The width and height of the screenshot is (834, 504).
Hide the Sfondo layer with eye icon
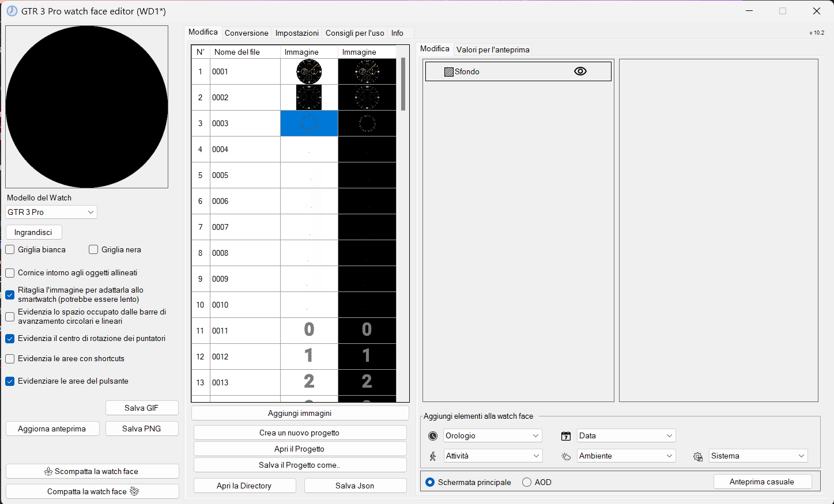pos(580,71)
